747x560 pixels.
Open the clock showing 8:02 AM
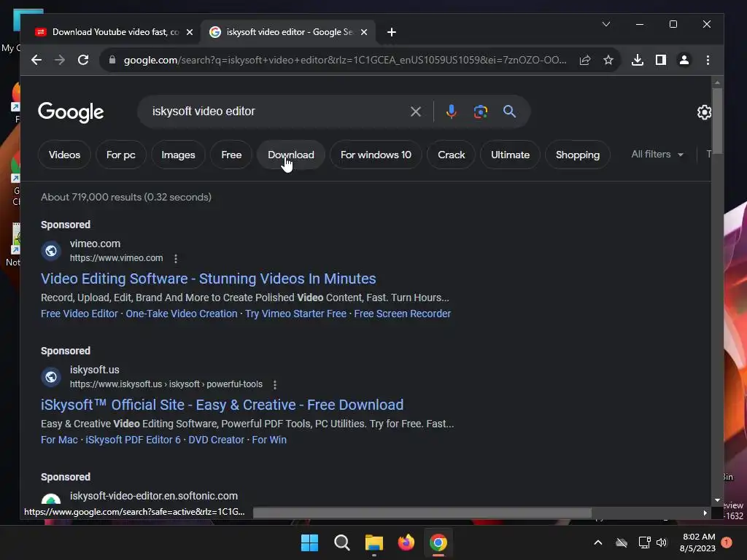pos(698,542)
